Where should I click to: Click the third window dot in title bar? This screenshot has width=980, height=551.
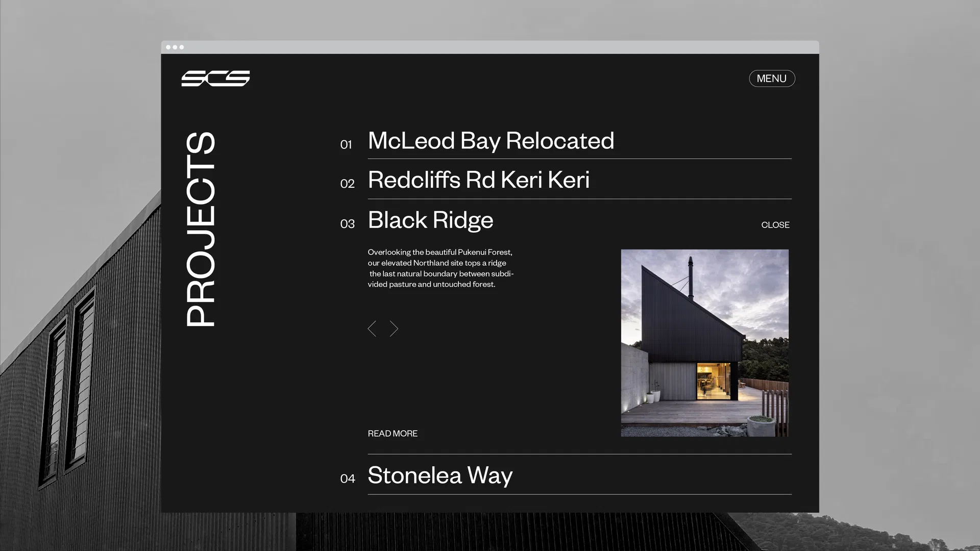coord(182,47)
